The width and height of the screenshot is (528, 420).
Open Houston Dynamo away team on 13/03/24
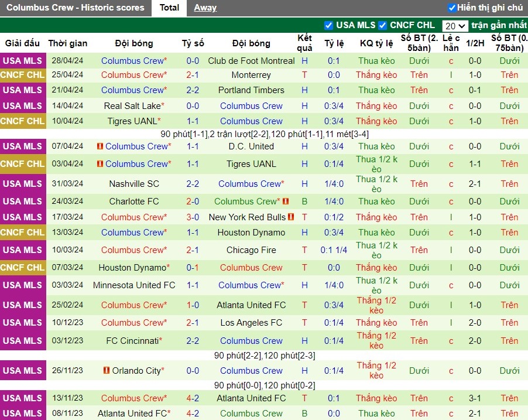(x=251, y=232)
